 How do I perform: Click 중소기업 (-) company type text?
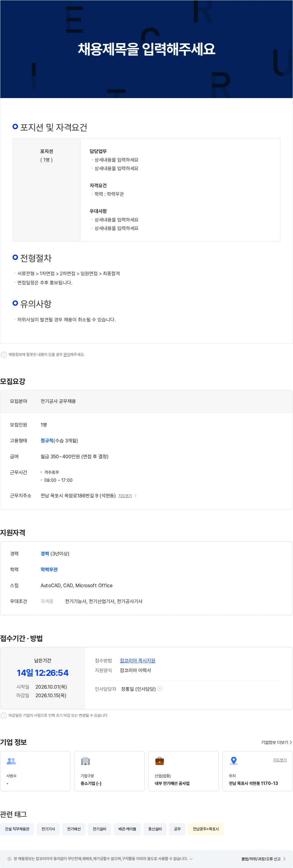point(91,783)
